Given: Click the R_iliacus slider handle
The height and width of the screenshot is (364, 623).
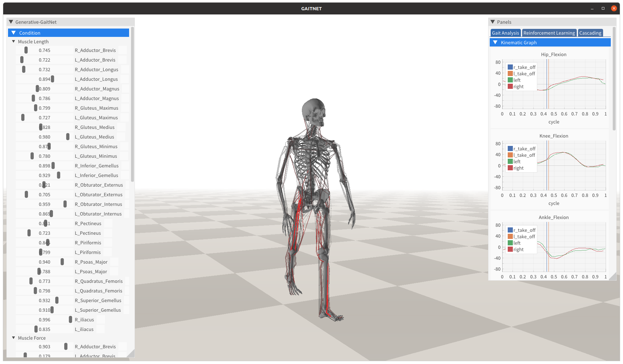Looking at the screenshot, I should [71, 319].
